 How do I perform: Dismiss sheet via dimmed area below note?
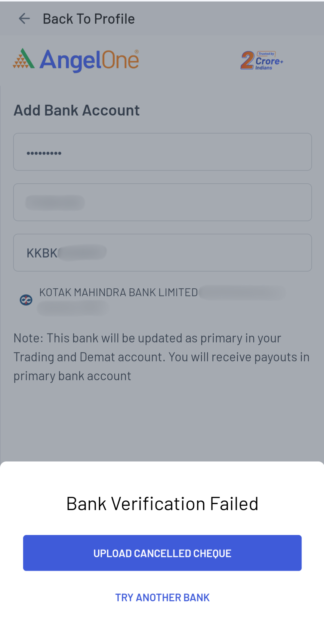[162, 421]
